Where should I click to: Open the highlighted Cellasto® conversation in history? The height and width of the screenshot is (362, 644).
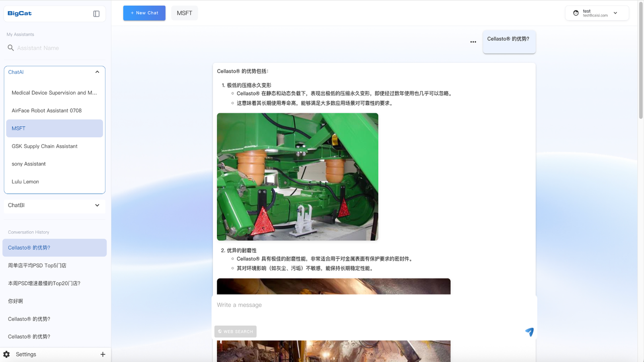tap(54, 248)
